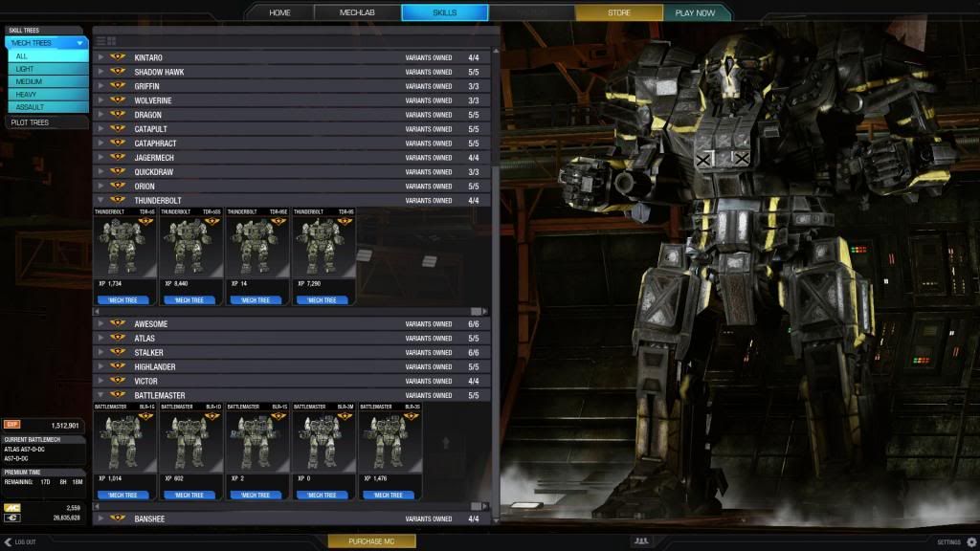The height and width of the screenshot is (551, 980).
Task: Click the Settings text label
Action: coord(948,542)
